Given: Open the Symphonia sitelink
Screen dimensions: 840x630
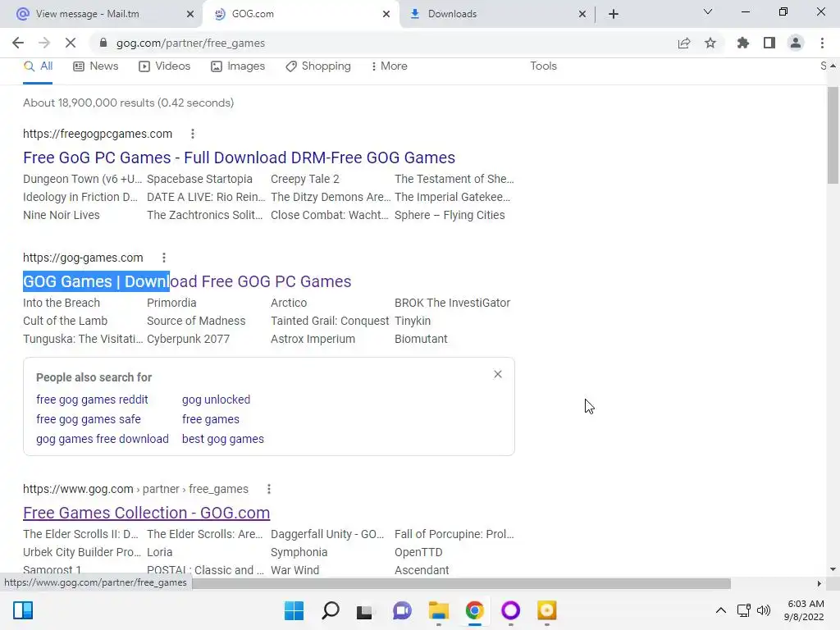Looking at the screenshot, I should pos(299,552).
